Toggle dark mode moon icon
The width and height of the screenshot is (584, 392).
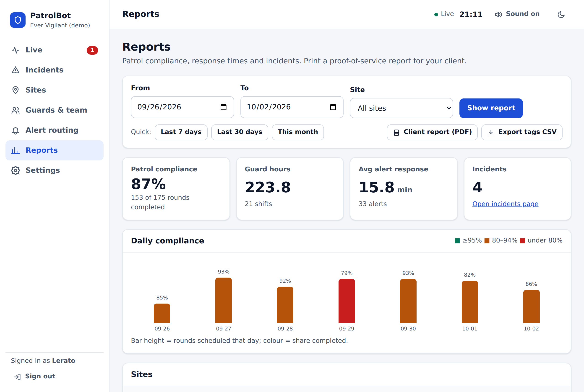[x=561, y=15]
